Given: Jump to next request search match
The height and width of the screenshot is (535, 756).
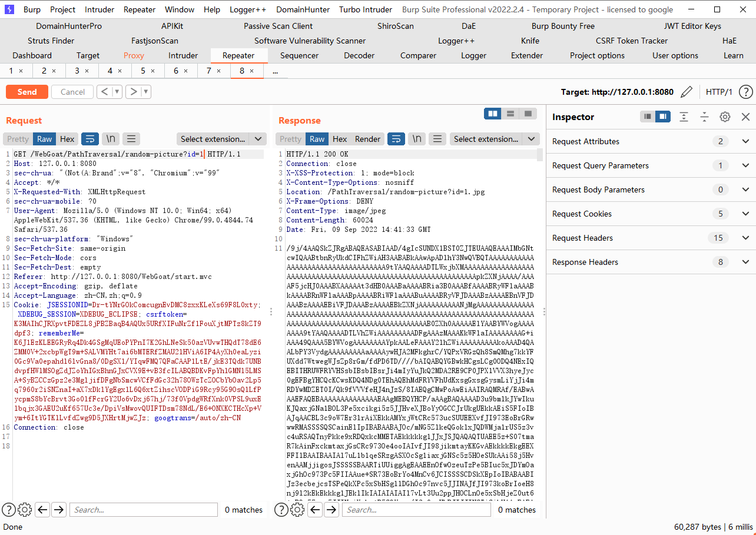Looking at the screenshot, I should coord(59,510).
